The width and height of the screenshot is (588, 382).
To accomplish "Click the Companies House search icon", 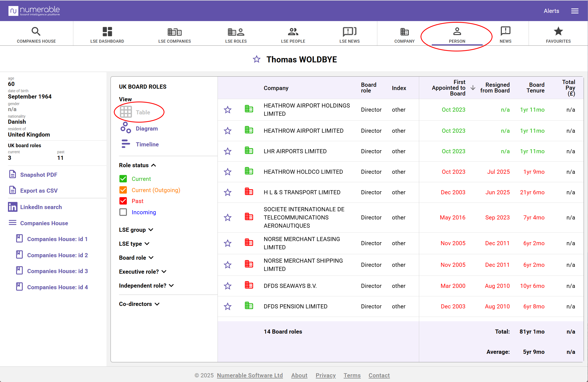I will (x=36, y=31).
